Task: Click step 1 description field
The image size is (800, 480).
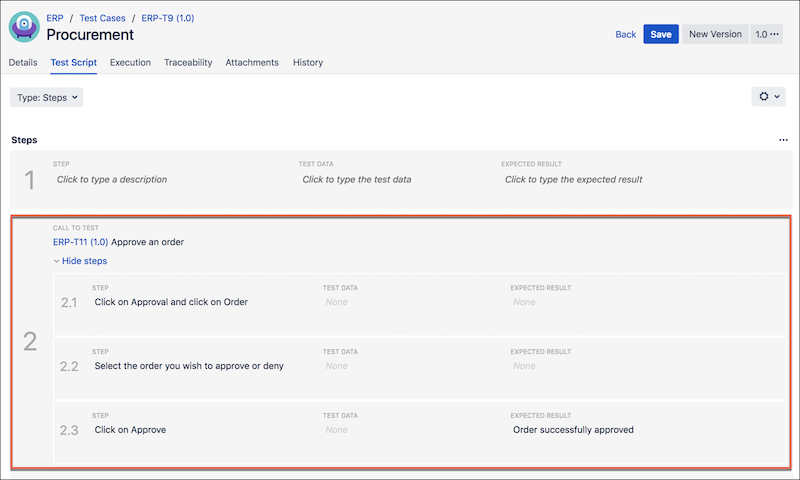Action: 112,180
